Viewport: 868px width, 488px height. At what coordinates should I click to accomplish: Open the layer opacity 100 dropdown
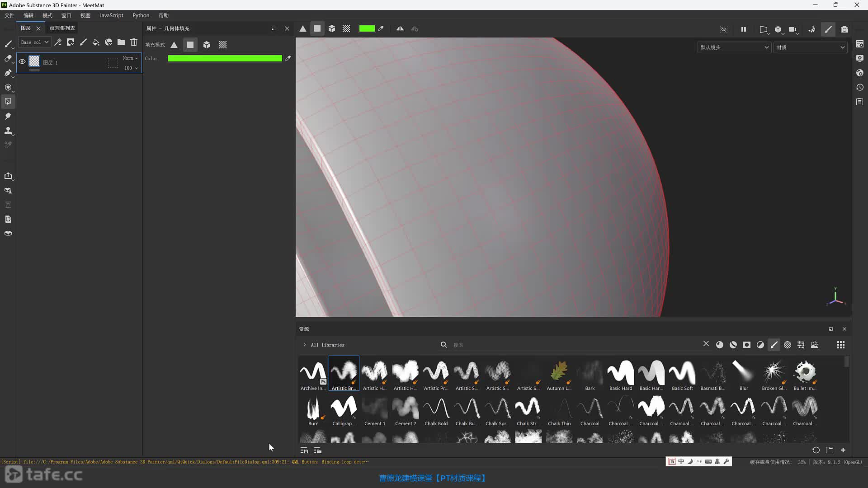click(x=131, y=68)
